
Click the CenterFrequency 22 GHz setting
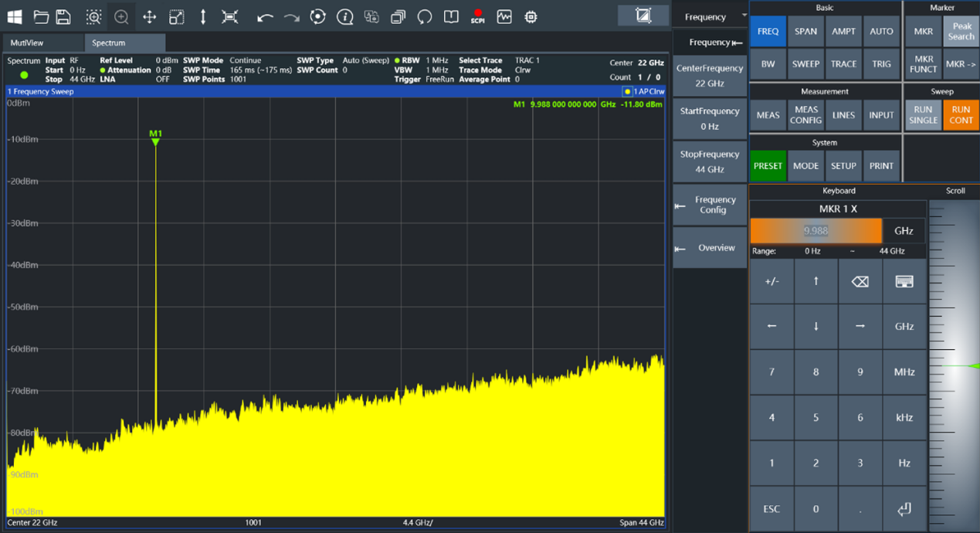pos(710,76)
